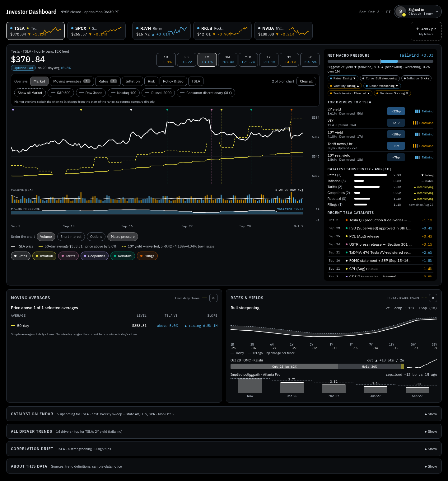
Task: Open the FOMC statement + SEP catalyst row
Action: [380, 261]
